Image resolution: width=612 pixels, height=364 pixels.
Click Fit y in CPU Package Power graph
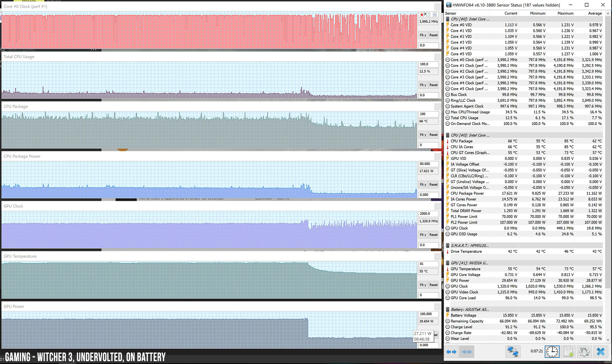[x=423, y=185]
